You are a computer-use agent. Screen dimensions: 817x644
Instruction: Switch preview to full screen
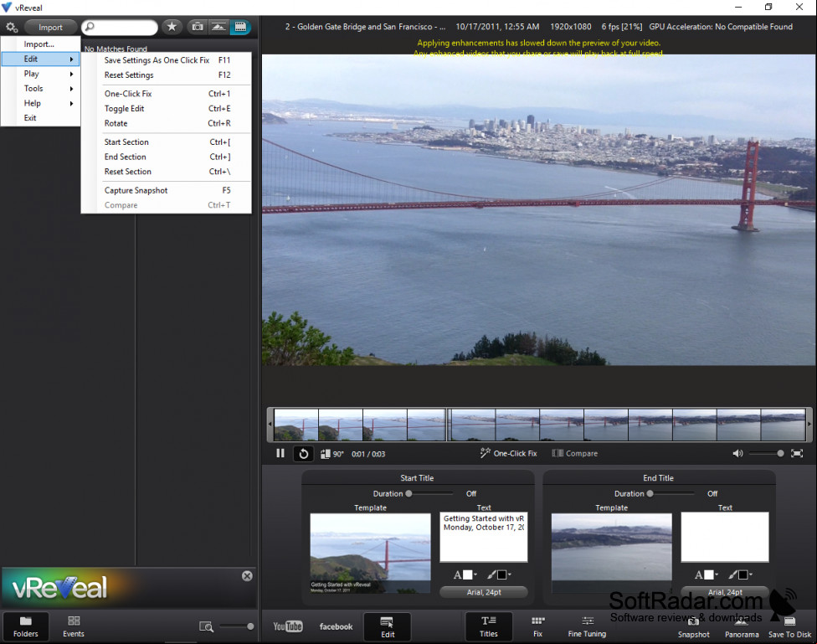click(x=797, y=453)
